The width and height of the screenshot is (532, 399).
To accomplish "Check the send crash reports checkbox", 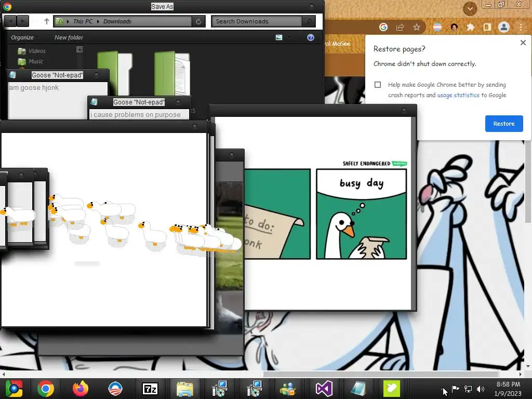I will tap(378, 85).
